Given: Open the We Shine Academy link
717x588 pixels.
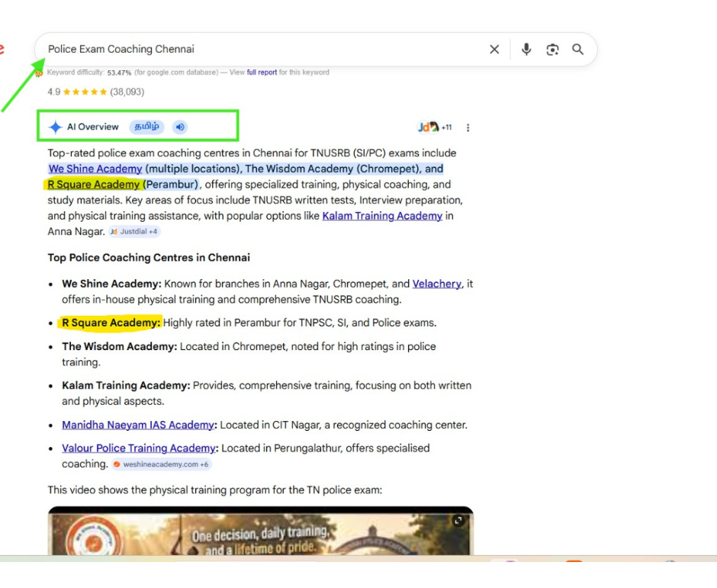Looking at the screenshot, I should (x=95, y=169).
